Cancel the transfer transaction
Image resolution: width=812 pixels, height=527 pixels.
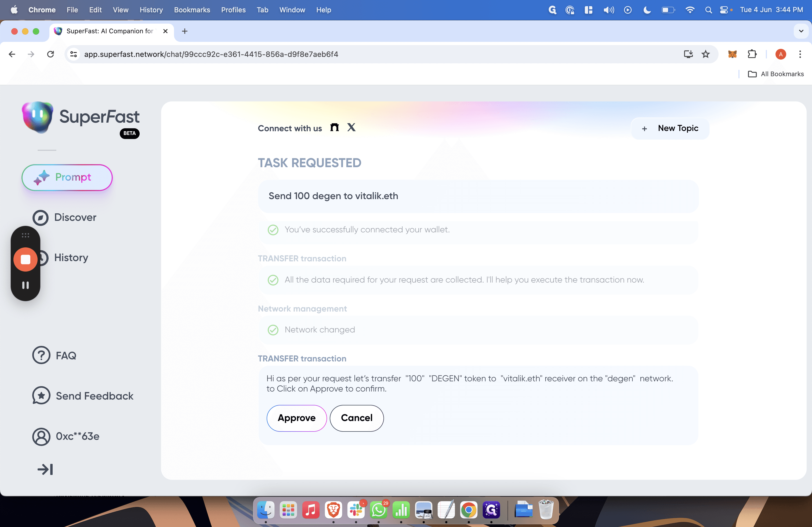pyautogui.click(x=357, y=418)
